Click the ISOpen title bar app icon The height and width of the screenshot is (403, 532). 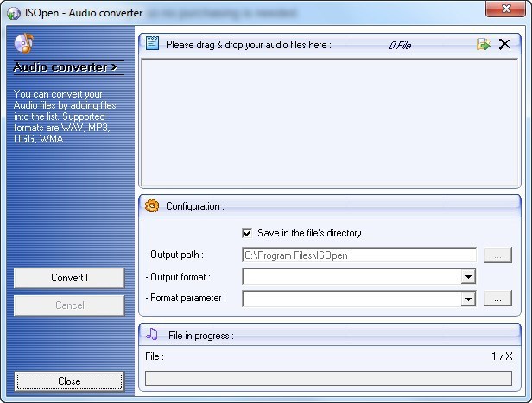click(x=13, y=14)
